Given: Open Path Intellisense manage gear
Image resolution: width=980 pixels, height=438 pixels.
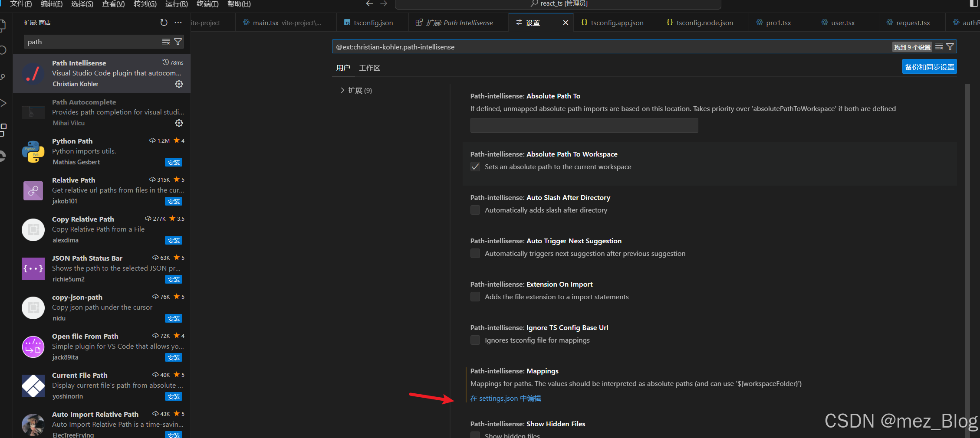Looking at the screenshot, I should click(x=179, y=84).
